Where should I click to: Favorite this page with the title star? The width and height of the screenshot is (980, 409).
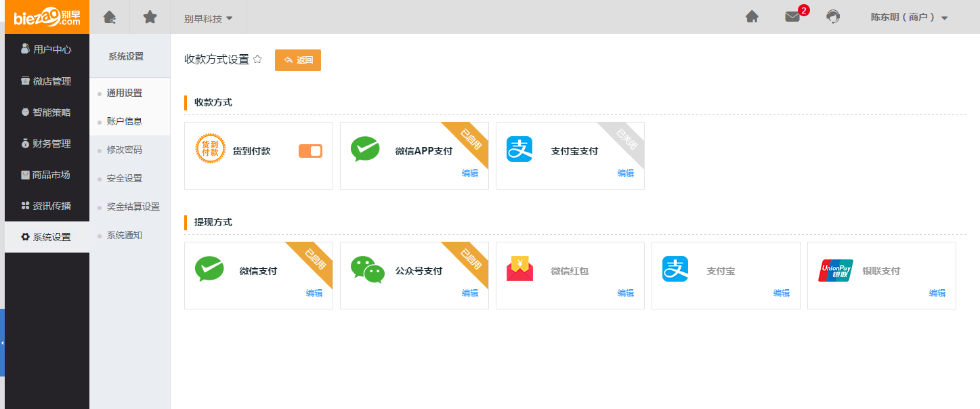point(257,60)
